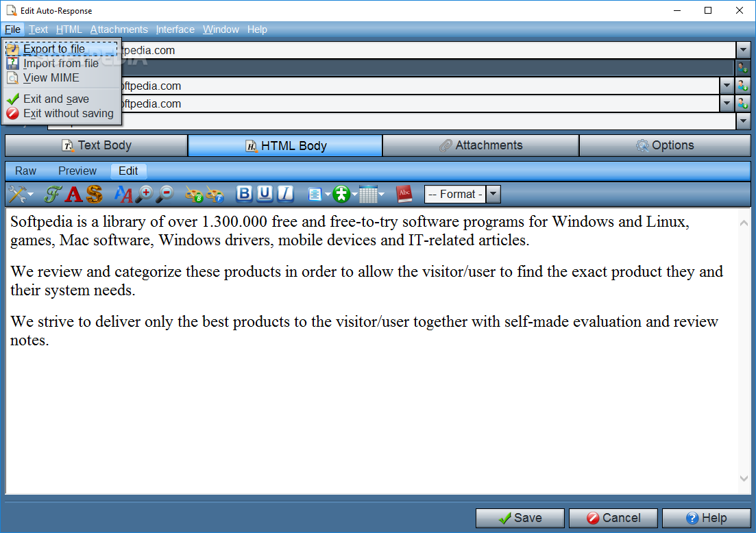Screen dimensions: 756x533
Task: Click the top address input field
Action: 428,50
